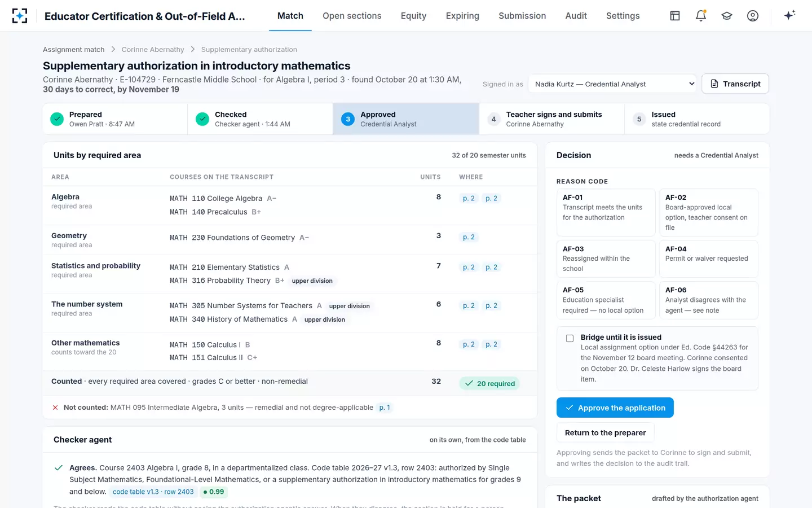Click the step 5 Issued circle
This screenshot has height=508, width=812.
click(x=639, y=119)
